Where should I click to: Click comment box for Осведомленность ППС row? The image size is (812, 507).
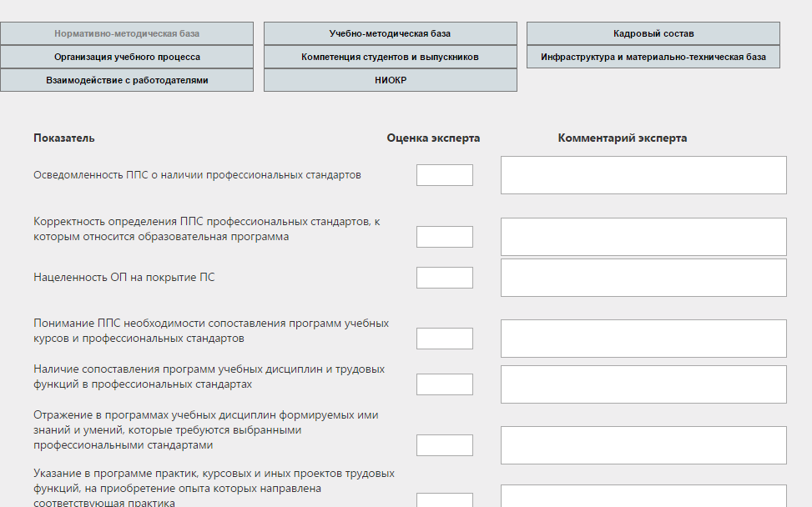coord(643,175)
